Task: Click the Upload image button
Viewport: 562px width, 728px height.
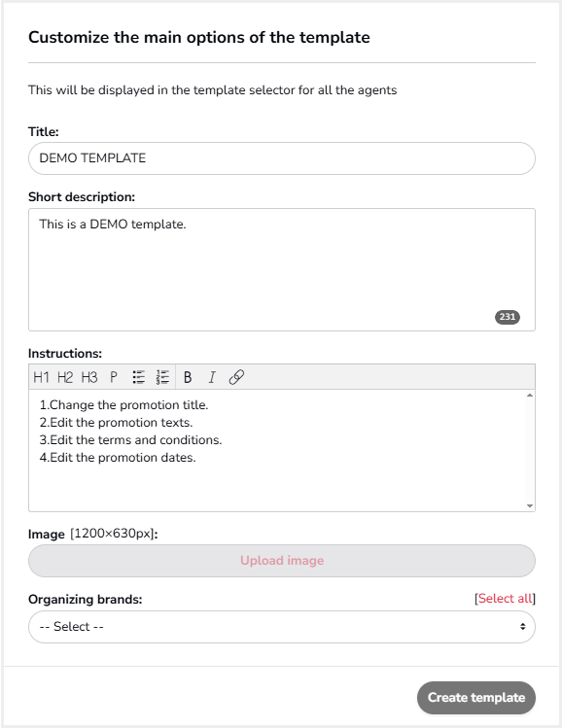Action: point(281,561)
